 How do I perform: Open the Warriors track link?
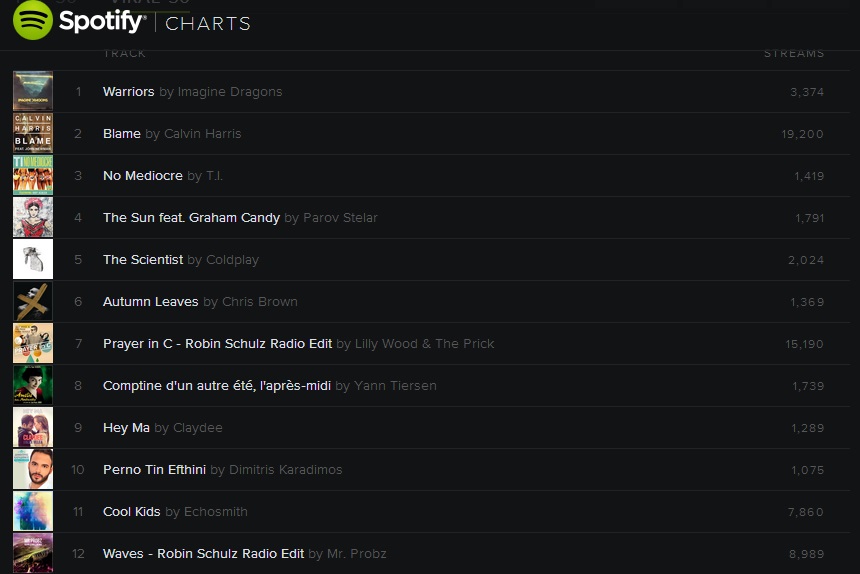pos(128,92)
